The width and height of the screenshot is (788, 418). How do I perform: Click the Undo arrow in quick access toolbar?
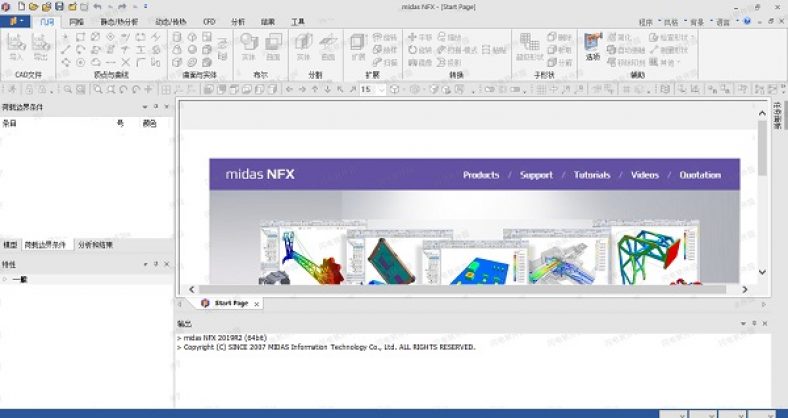(97, 7)
